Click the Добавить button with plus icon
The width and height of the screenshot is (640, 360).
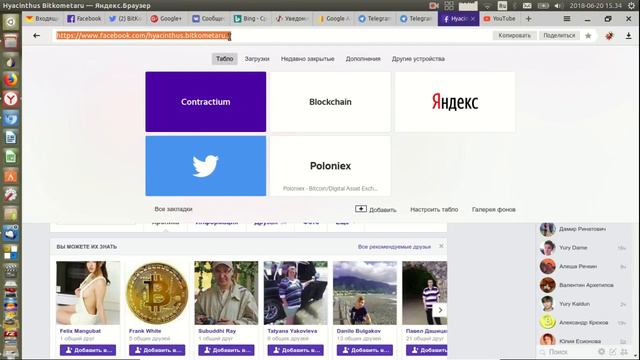376,209
